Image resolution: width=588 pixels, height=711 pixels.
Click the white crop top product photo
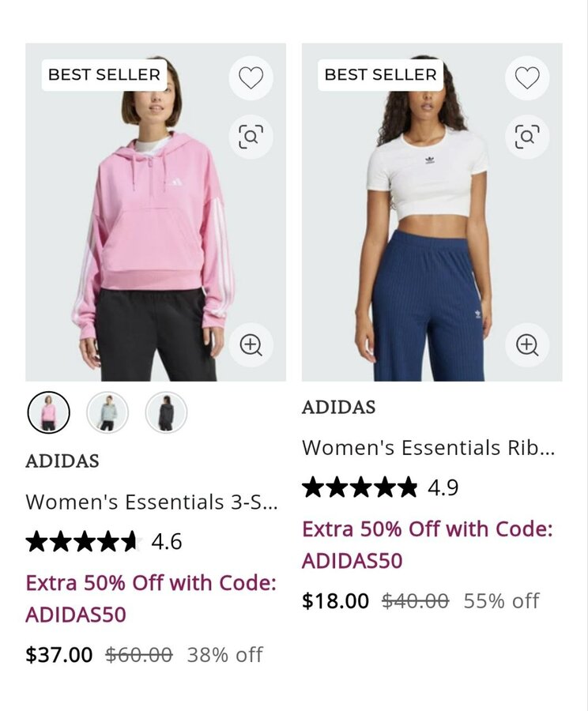click(432, 213)
